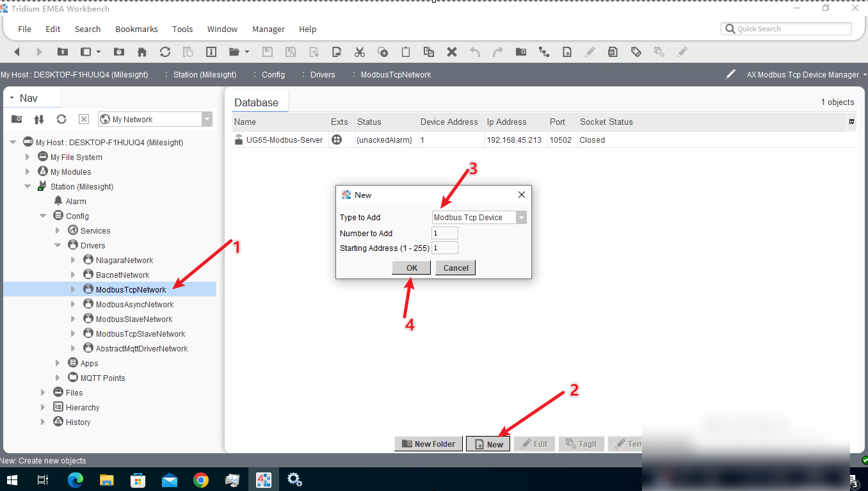Open Microsoft Edge from taskbar
This screenshot has height=491, width=868.
point(76,479)
